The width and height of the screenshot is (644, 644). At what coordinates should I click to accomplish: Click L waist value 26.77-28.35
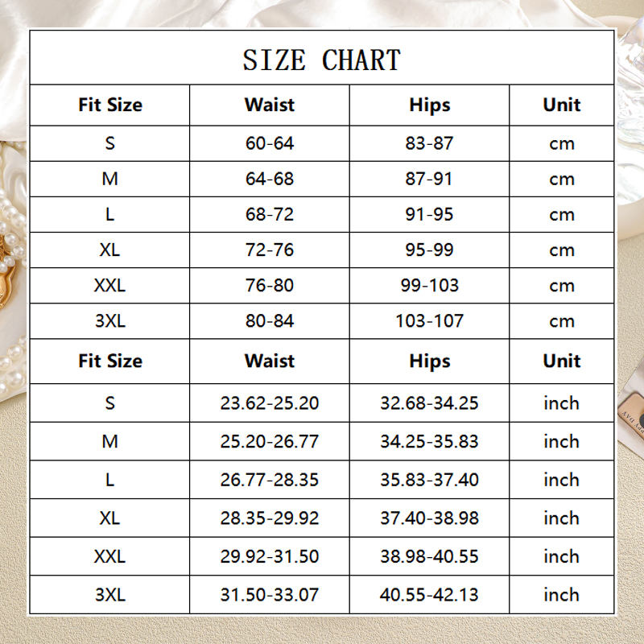[270, 480]
